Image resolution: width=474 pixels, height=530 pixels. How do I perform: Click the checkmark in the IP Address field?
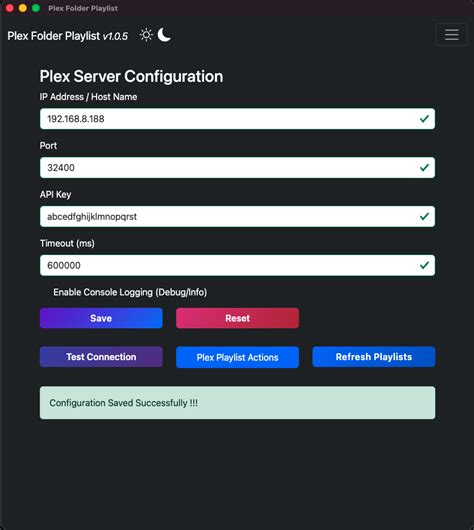click(x=424, y=119)
